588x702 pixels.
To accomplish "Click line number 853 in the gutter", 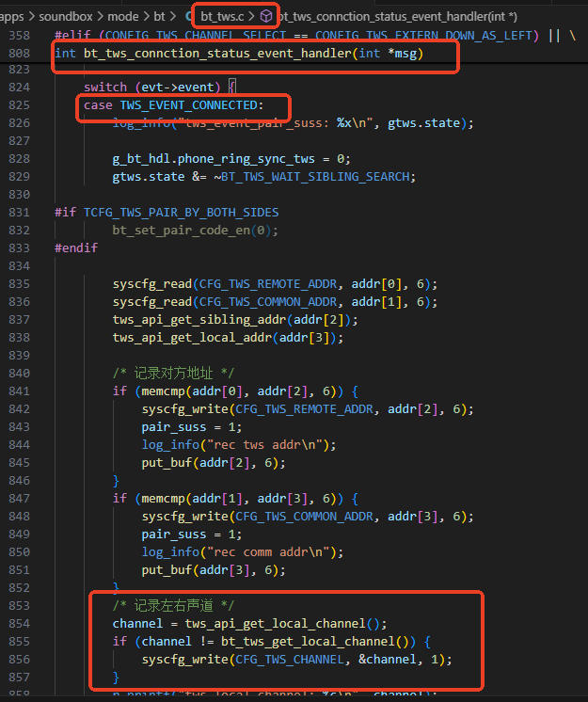I will (x=19, y=606).
